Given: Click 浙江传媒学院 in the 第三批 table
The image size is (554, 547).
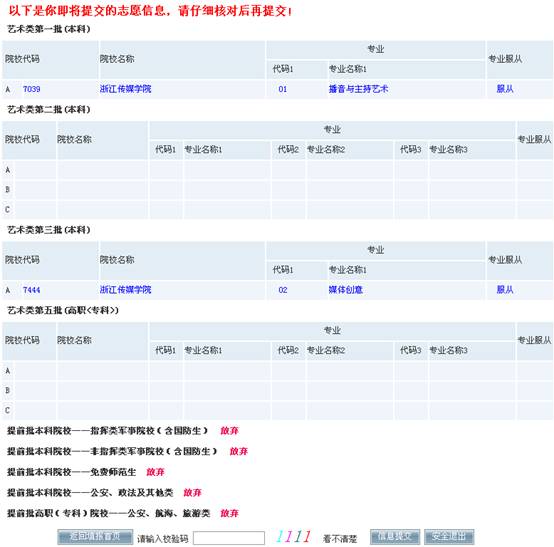Looking at the screenshot, I should [x=125, y=290].
